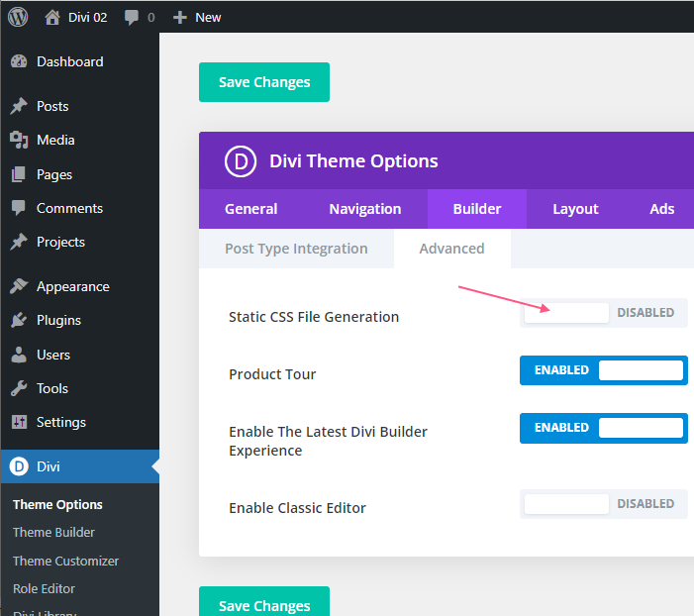Switch to Post Type Integration sub-tab
This screenshot has height=616, width=694.
296,249
